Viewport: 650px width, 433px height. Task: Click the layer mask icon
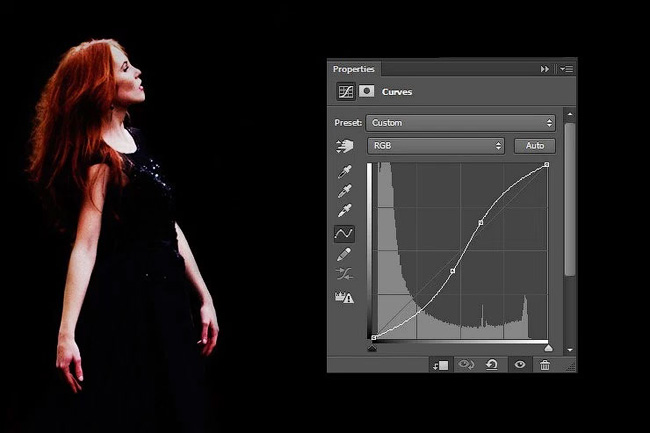click(x=366, y=91)
